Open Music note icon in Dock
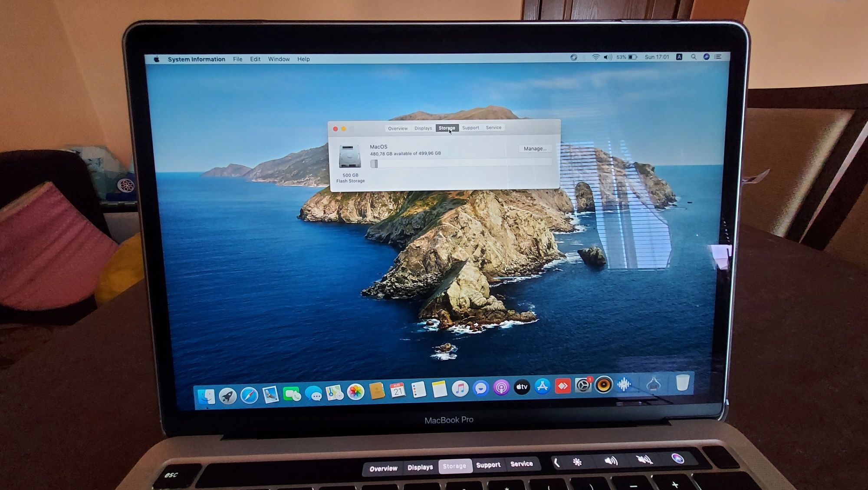The image size is (868, 490). coord(460,388)
